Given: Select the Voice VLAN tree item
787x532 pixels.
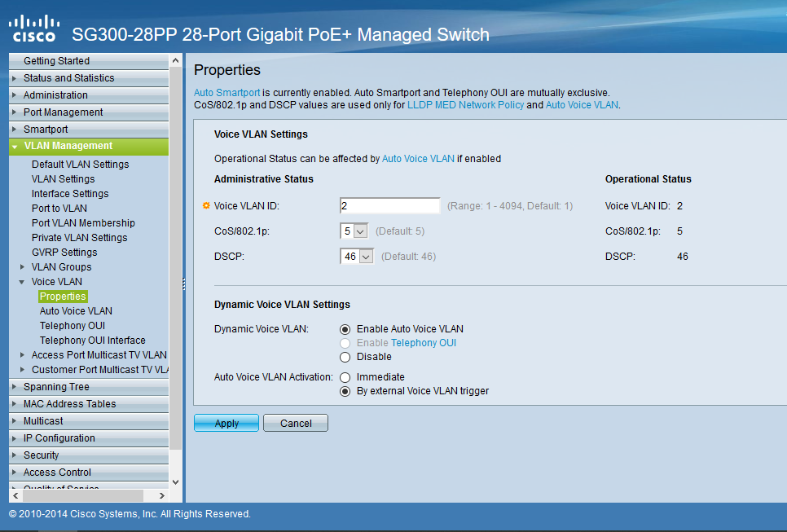Looking at the screenshot, I should pos(57,282).
